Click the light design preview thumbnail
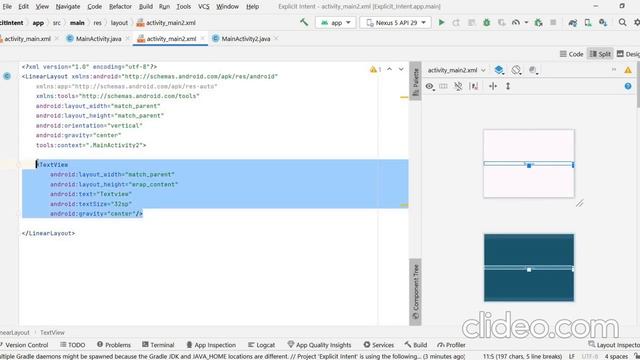Image resolution: width=640 pixels, height=360 pixels. click(529, 163)
